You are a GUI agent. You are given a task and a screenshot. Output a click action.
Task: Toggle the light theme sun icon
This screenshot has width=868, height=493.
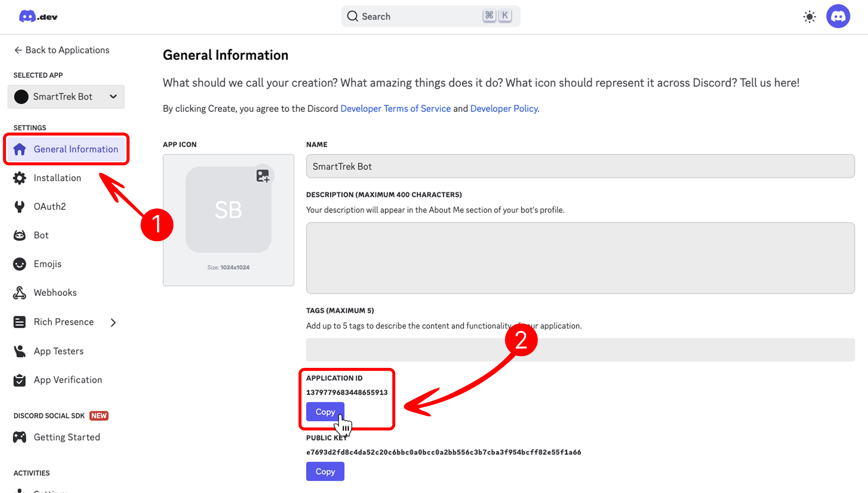pyautogui.click(x=809, y=16)
